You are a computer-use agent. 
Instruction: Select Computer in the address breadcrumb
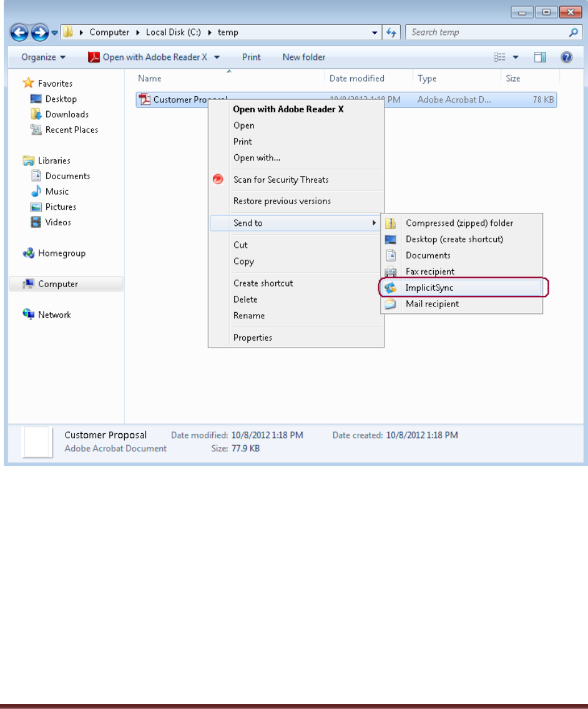pyautogui.click(x=109, y=32)
